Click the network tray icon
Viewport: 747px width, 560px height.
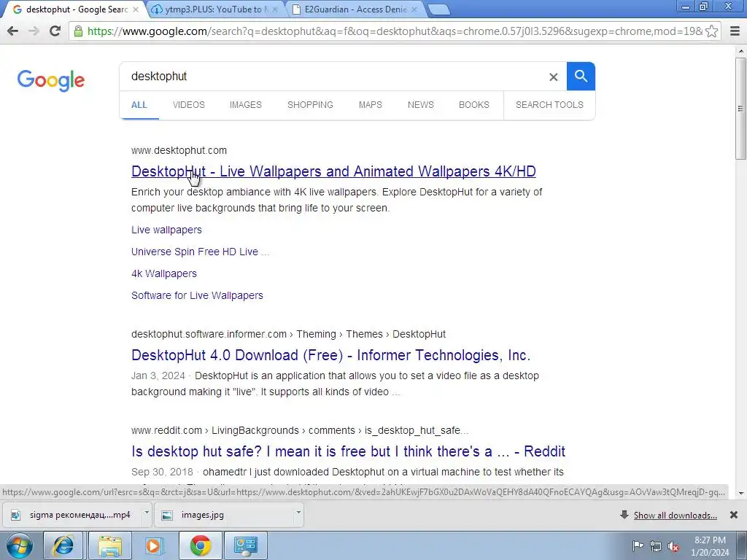pyautogui.click(x=656, y=546)
